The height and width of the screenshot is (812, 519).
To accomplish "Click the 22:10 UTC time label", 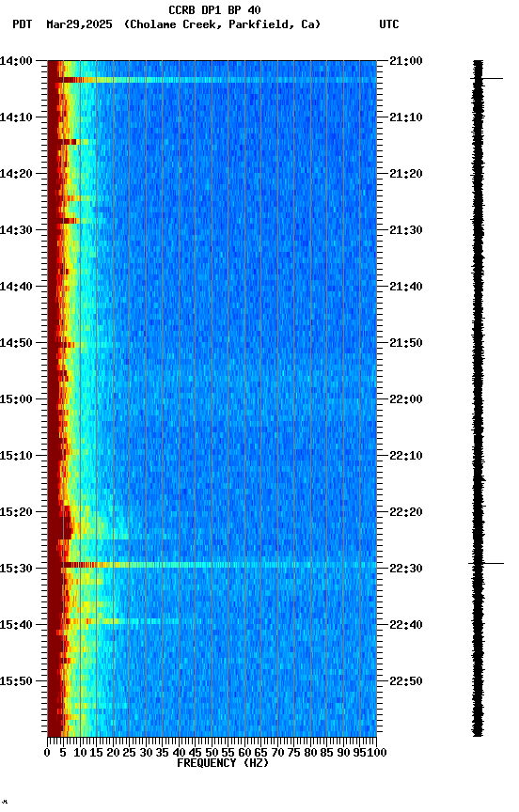I will (406, 456).
